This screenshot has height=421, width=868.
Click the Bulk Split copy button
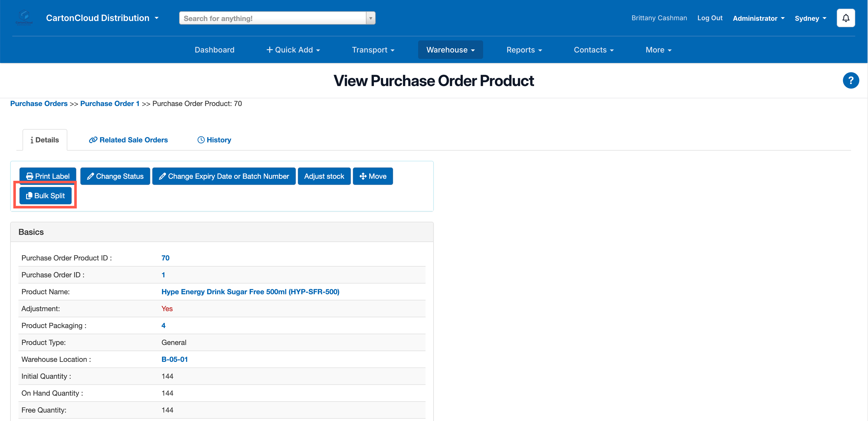46,196
